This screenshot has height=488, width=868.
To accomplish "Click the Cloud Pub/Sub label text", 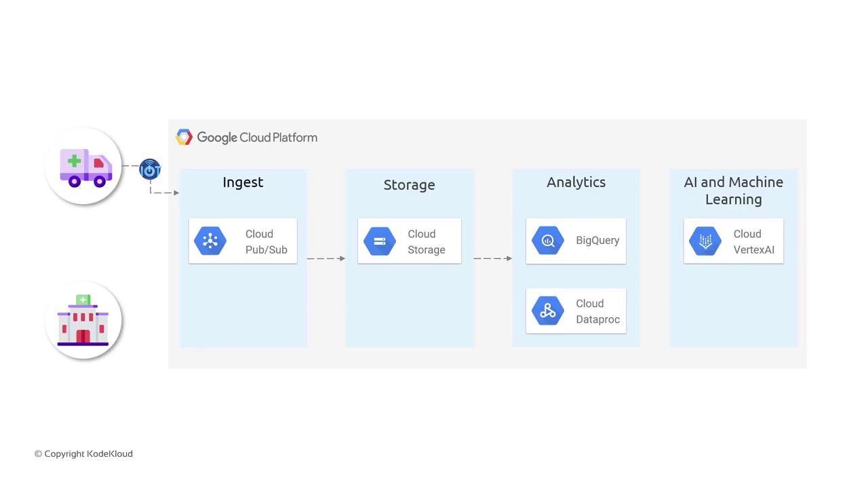I will (266, 242).
